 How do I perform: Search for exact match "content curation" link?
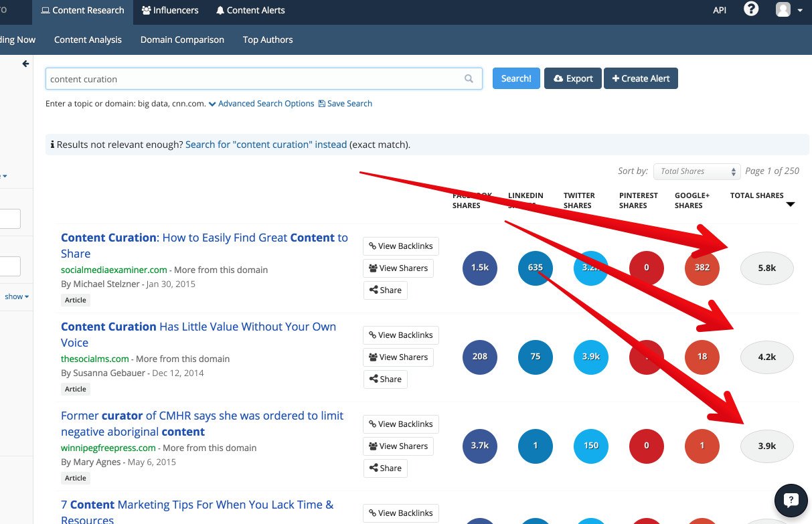click(x=266, y=145)
